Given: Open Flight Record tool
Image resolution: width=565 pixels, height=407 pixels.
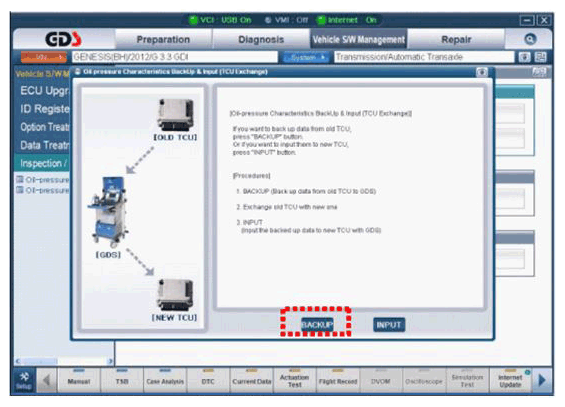Looking at the screenshot, I should tap(338, 380).
